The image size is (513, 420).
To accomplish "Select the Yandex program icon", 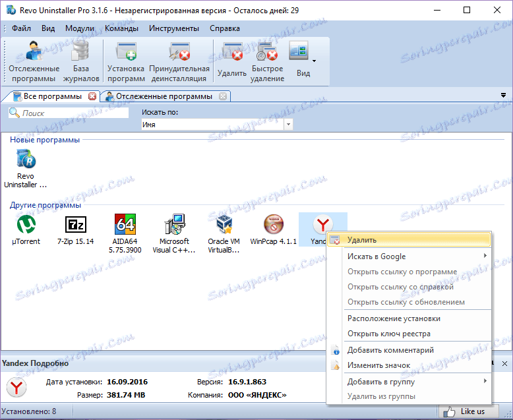I will 322,224.
